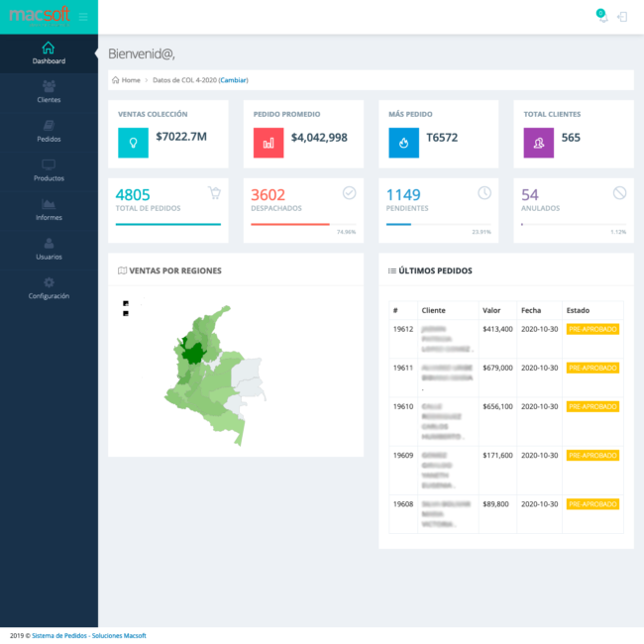Click the notification bell icon
644x644 pixels.
(601, 16)
